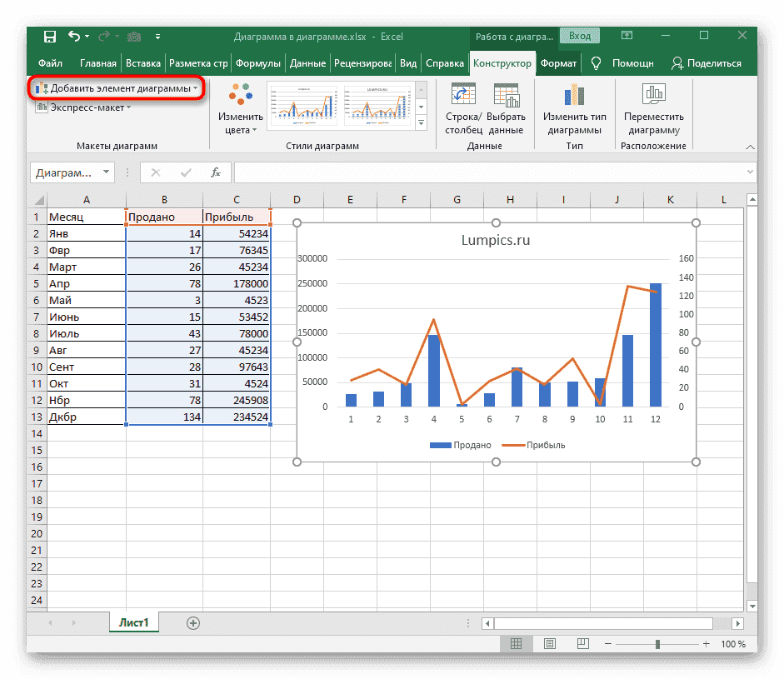Add a new sheet with plus icon
Viewport: 784px width, 679px height.
pyautogui.click(x=193, y=622)
